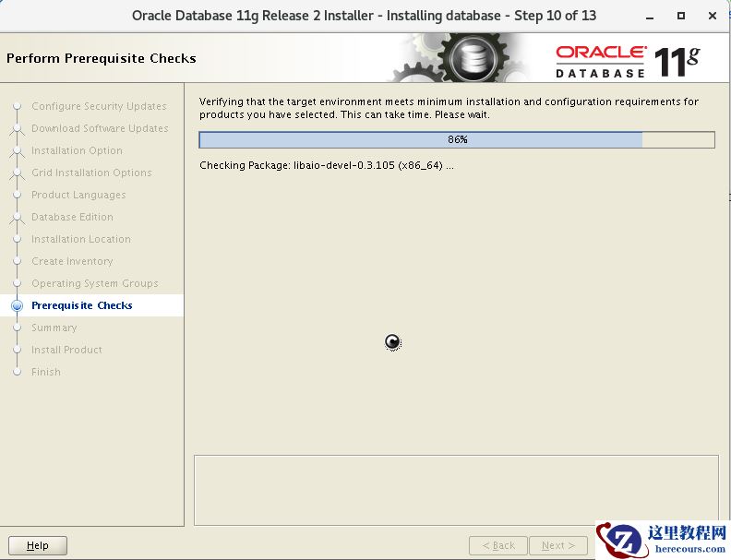
Task: Click the 'Checking Package: libaio-devel' status text
Action: (x=327, y=165)
